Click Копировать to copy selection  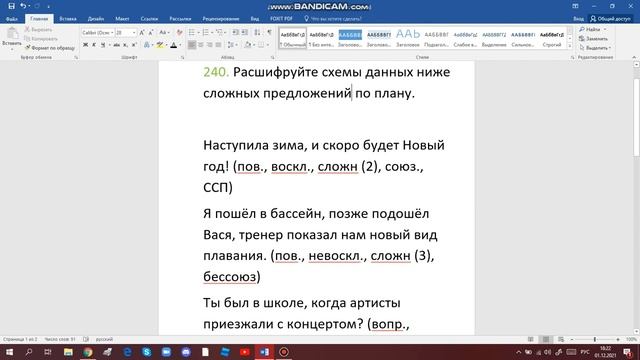click(x=41, y=39)
